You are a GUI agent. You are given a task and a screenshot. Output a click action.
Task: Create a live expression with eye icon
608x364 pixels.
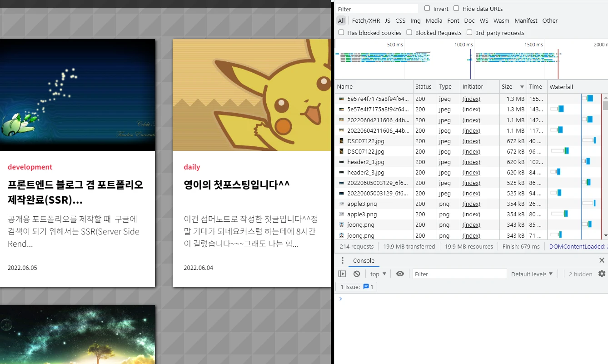pyautogui.click(x=400, y=274)
